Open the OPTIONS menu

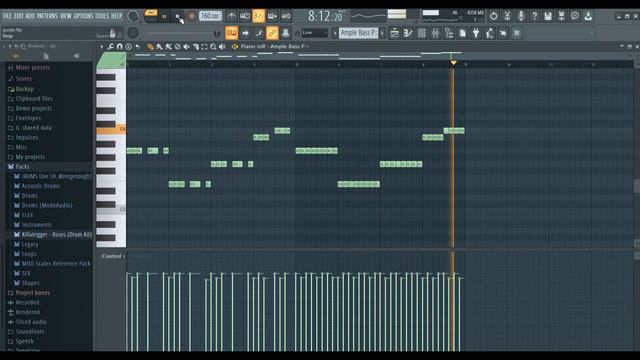coord(83,16)
